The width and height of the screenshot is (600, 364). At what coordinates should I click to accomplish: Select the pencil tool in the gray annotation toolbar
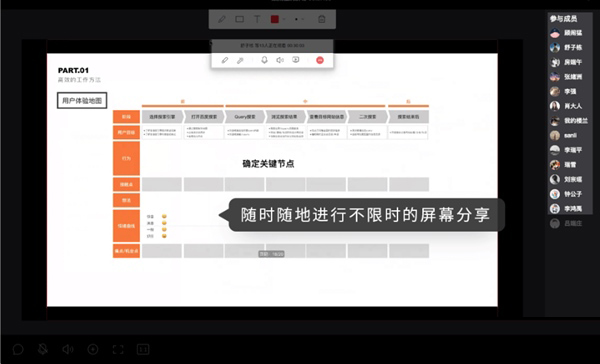pyautogui.click(x=222, y=19)
